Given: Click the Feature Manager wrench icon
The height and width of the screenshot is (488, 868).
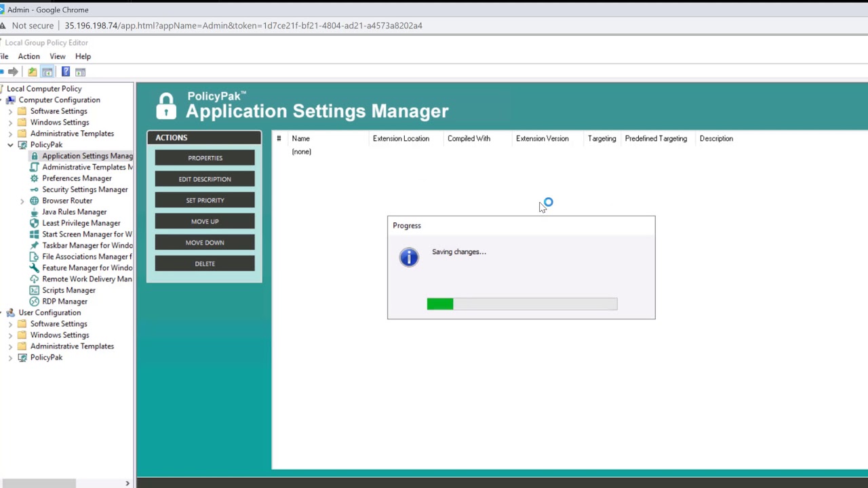Looking at the screenshot, I should pos(35,268).
